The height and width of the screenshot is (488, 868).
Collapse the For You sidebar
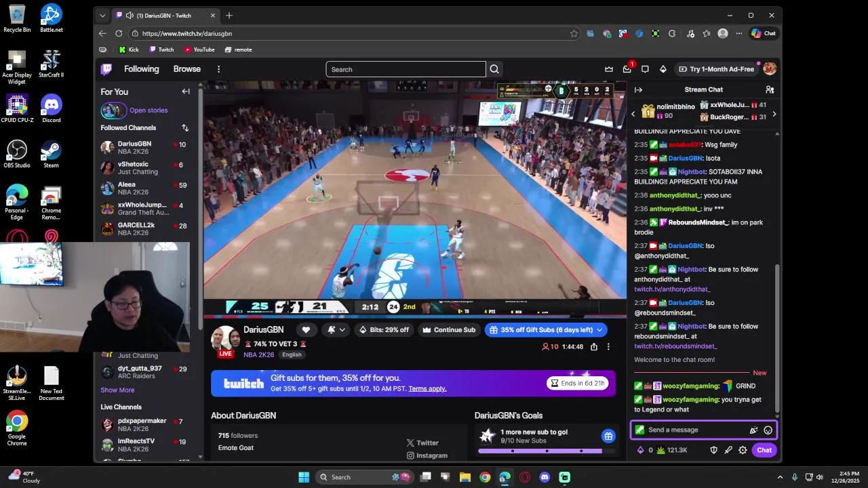186,91
